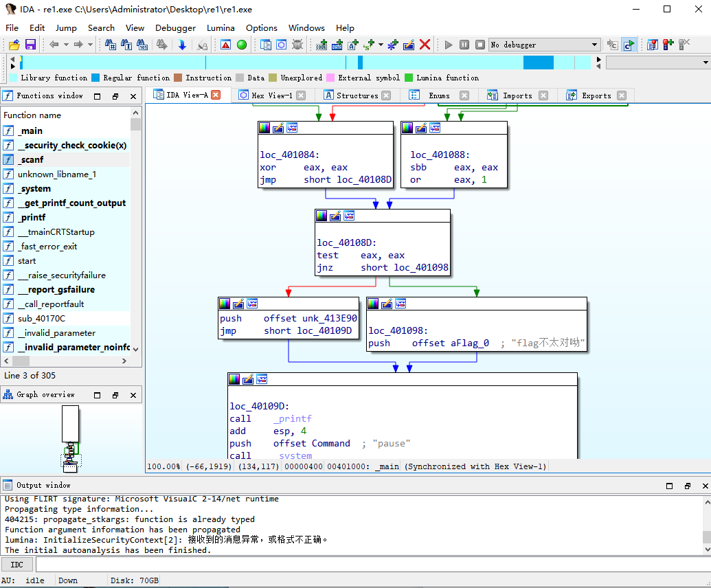Click the navigation band blue segment

click(x=539, y=62)
